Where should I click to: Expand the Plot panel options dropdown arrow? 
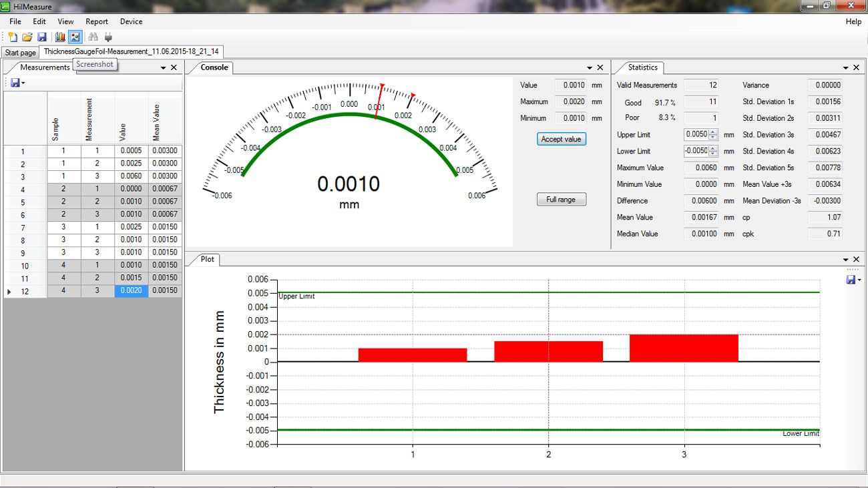[846, 259]
